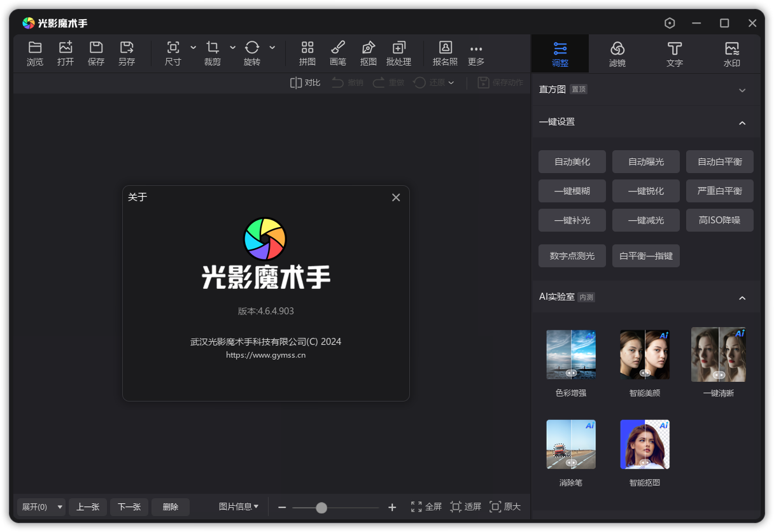774x532 pixels.
Task: Click 保存动作 save action
Action: tap(500, 83)
